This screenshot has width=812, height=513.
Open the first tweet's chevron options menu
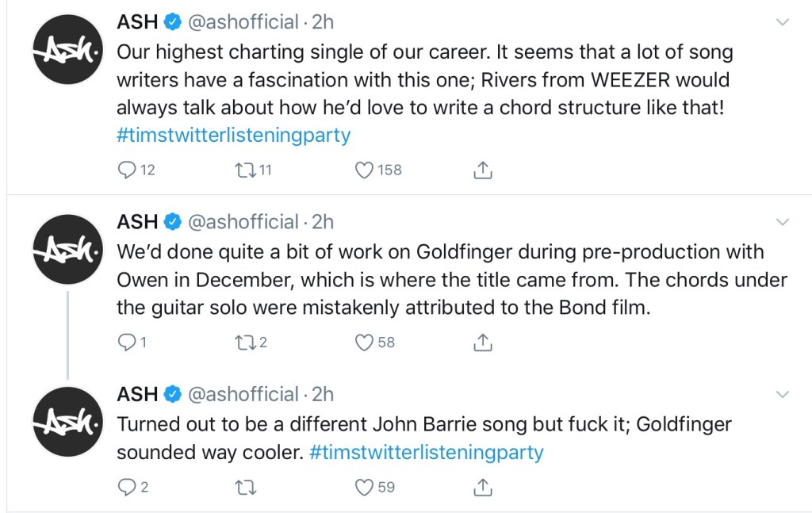coord(783,22)
